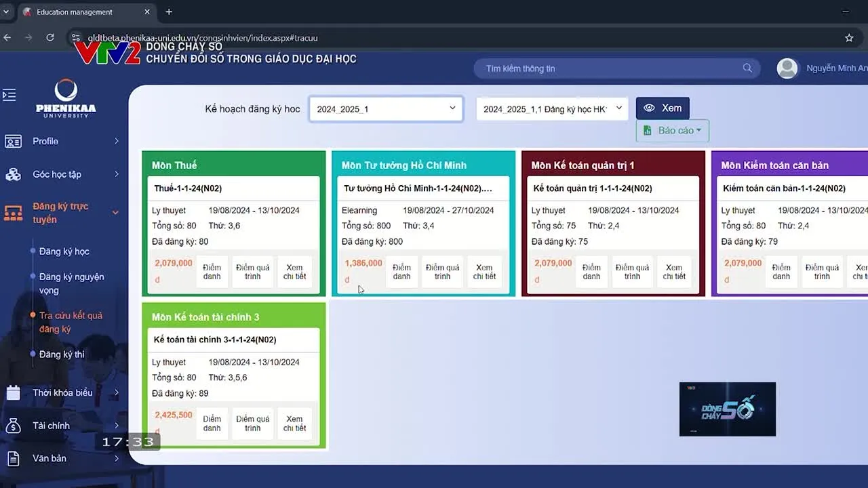Open the 2024_2025_1 semester dropdown
This screenshot has height=488, width=868.
coord(386,108)
